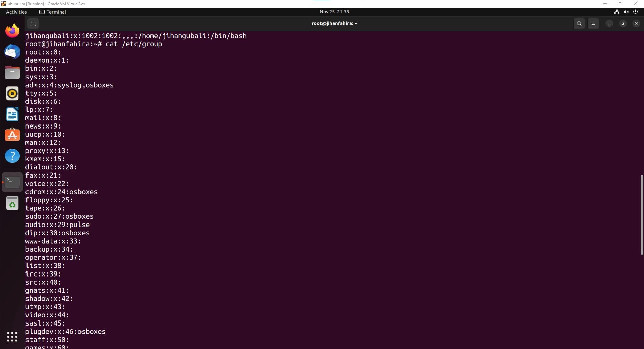This screenshot has height=349, width=644.
Task: Select the Terminal icon in dock
Action: coord(12,182)
